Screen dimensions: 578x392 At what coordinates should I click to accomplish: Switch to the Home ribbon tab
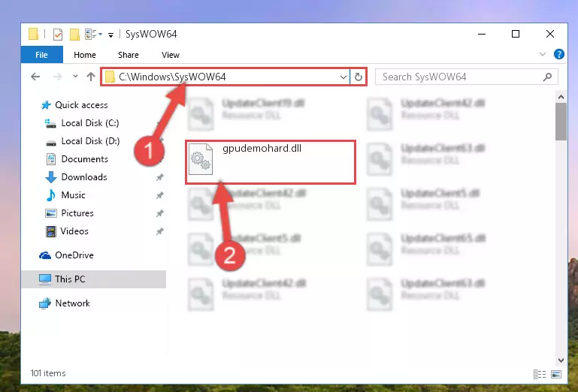click(85, 55)
